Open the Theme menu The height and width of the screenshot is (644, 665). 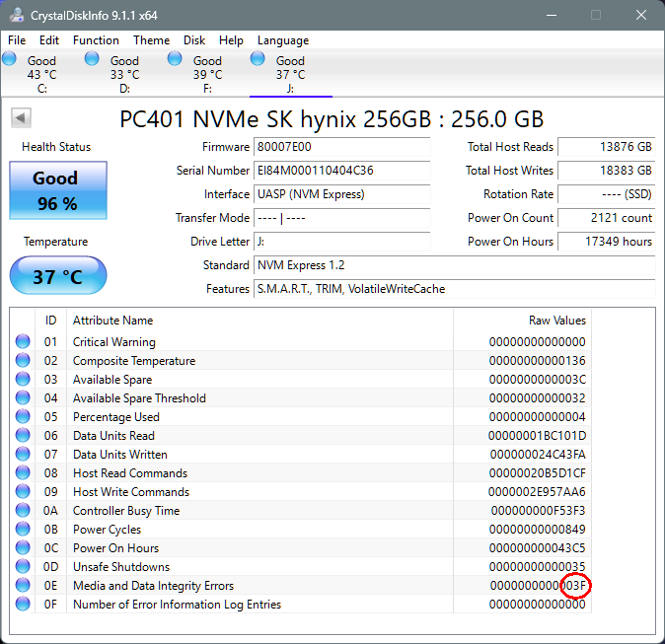151,40
